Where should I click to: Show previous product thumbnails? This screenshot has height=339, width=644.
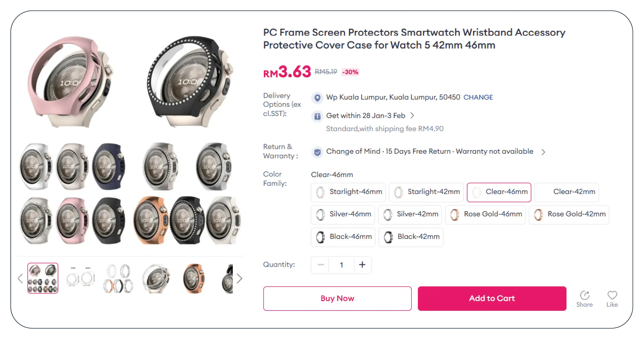point(21,278)
